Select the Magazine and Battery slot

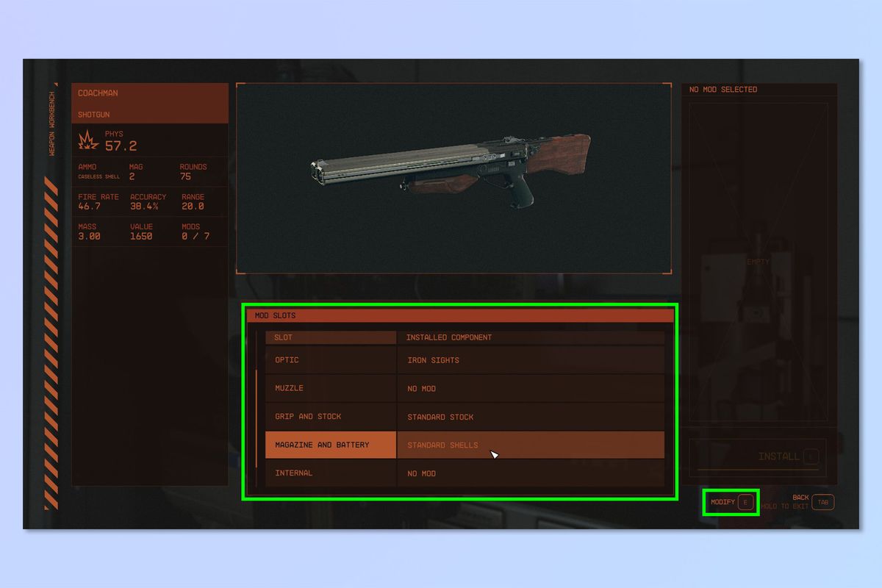coord(330,445)
